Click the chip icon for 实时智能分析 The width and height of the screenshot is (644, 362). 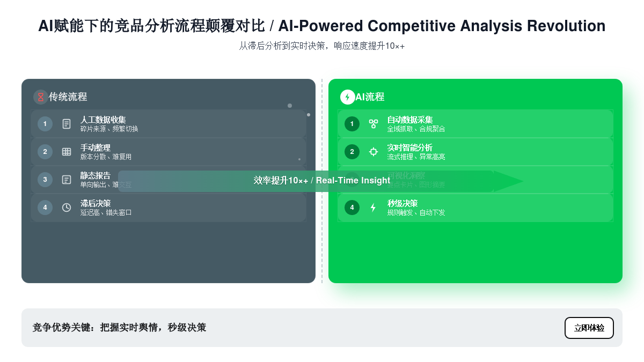374,152
